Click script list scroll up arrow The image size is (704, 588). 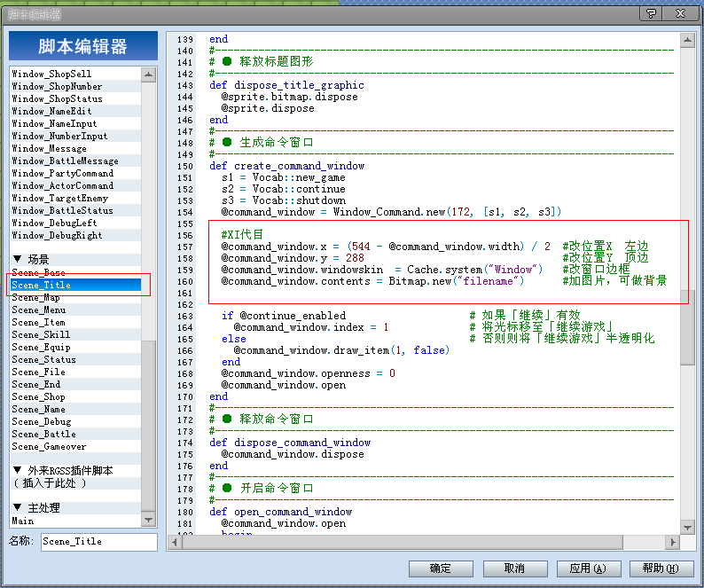coord(149,74)
